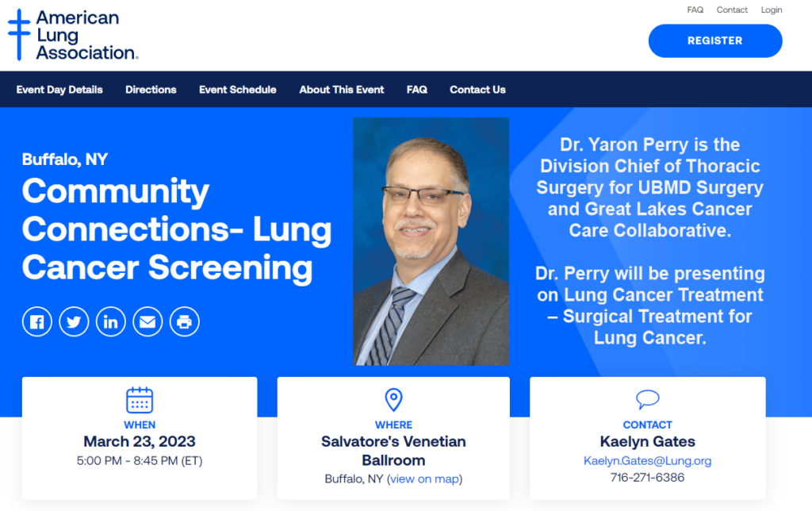Click the speech bubble icon above CONTACT

tap(647, 399)
